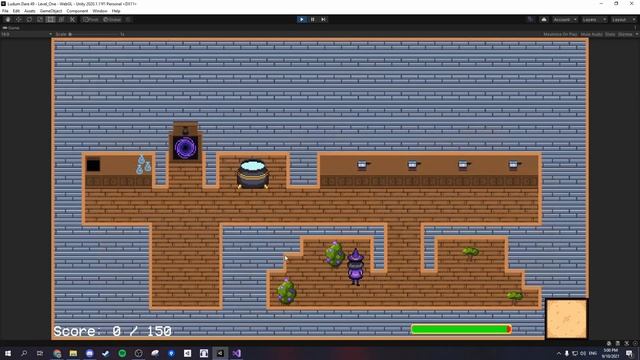Open the Edit menu
Viewport: 640px width, 360px height.
(16, 11)
